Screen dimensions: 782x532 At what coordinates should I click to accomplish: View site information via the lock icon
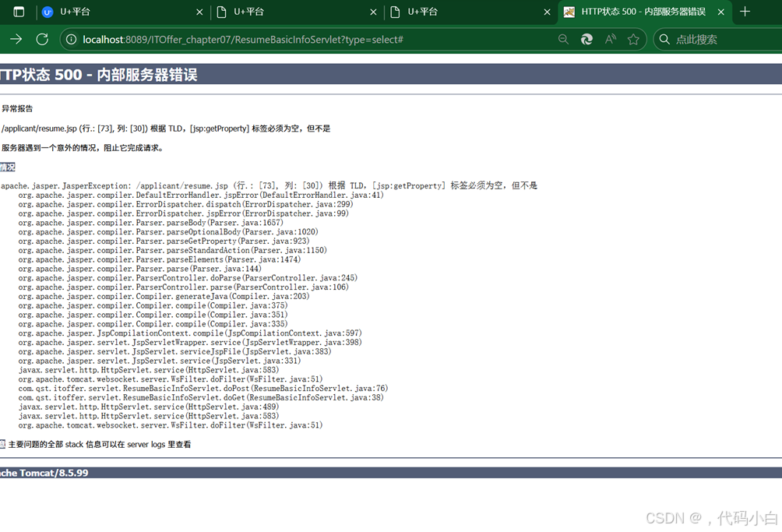point(71,39)
